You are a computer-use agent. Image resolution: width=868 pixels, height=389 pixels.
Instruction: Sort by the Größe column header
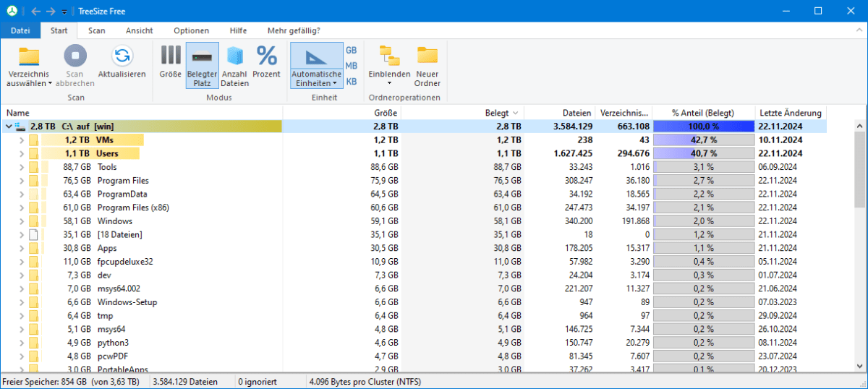click(342, 113)
